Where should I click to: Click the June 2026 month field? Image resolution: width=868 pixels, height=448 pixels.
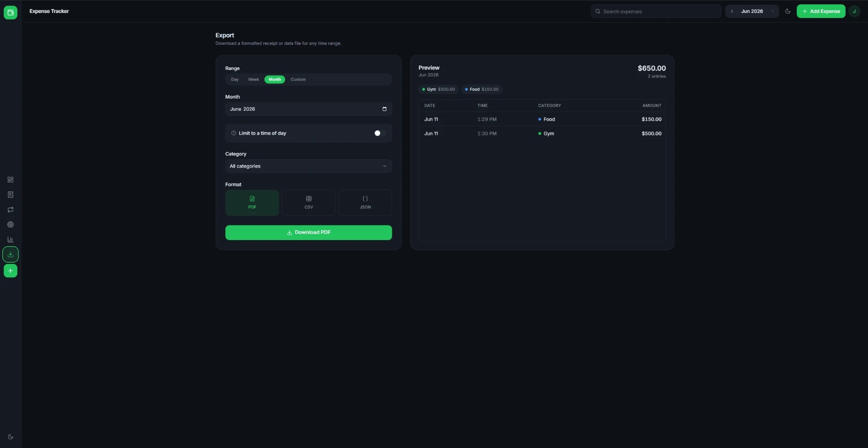point(309,109)
